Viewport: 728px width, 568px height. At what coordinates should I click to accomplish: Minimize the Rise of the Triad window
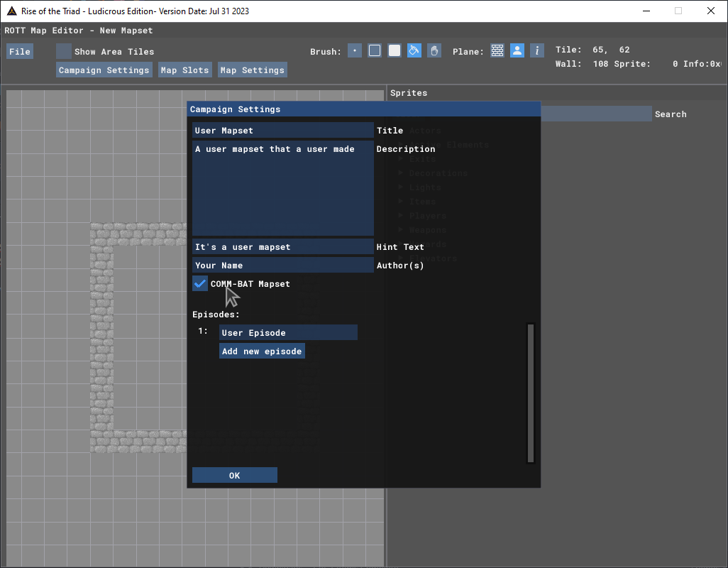646,11
